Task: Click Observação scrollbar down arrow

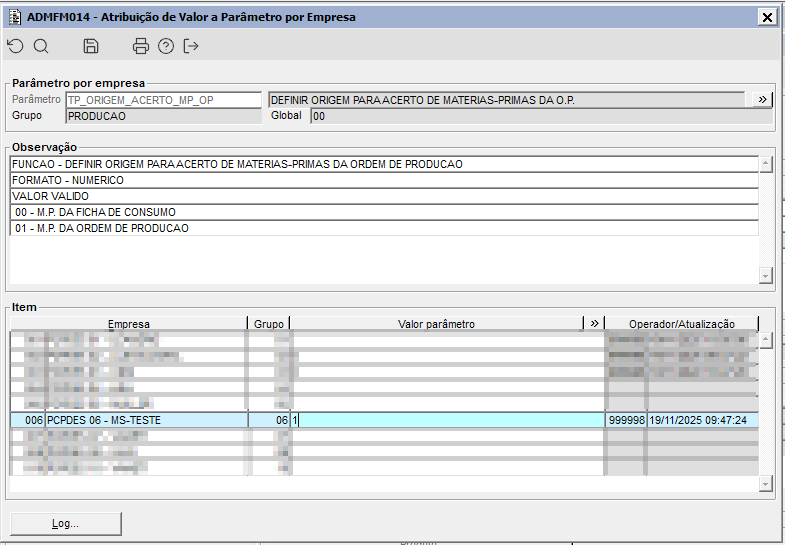Action: tap(765, 275)
